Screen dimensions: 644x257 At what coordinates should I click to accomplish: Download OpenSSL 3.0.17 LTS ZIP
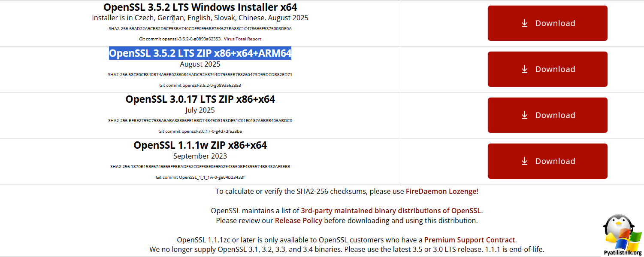click(547, 115)
